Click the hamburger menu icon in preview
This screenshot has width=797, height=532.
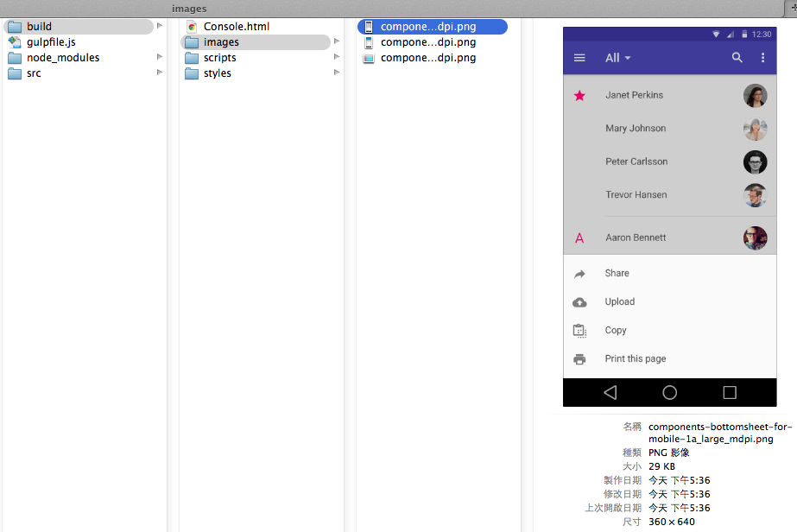tap(579, 58)
